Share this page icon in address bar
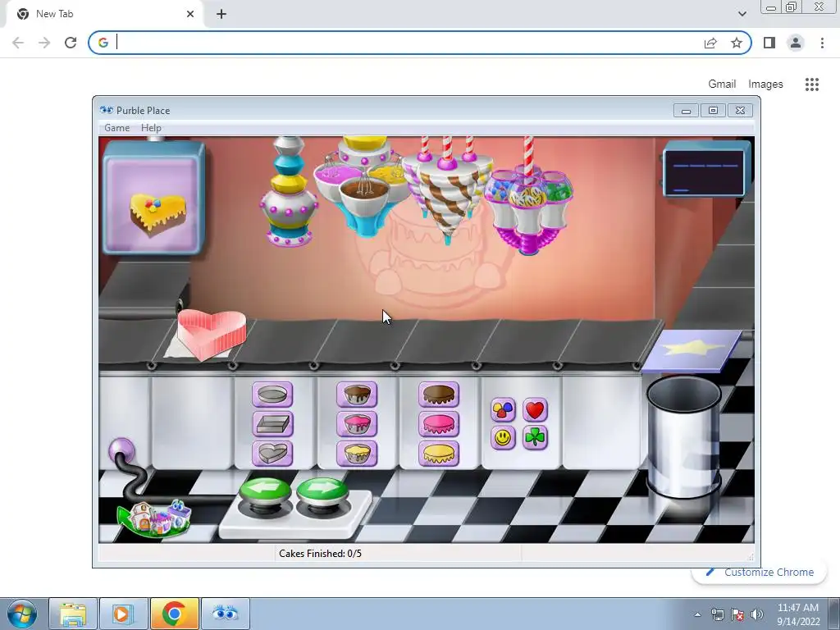The width and height of the screenshot is (840, 630). coord(710,43)
